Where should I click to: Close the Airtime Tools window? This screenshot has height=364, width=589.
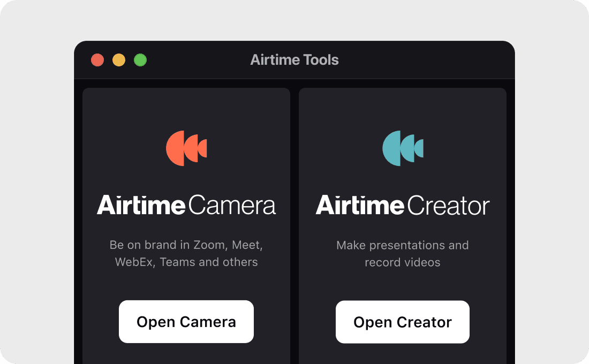[97, 60]
